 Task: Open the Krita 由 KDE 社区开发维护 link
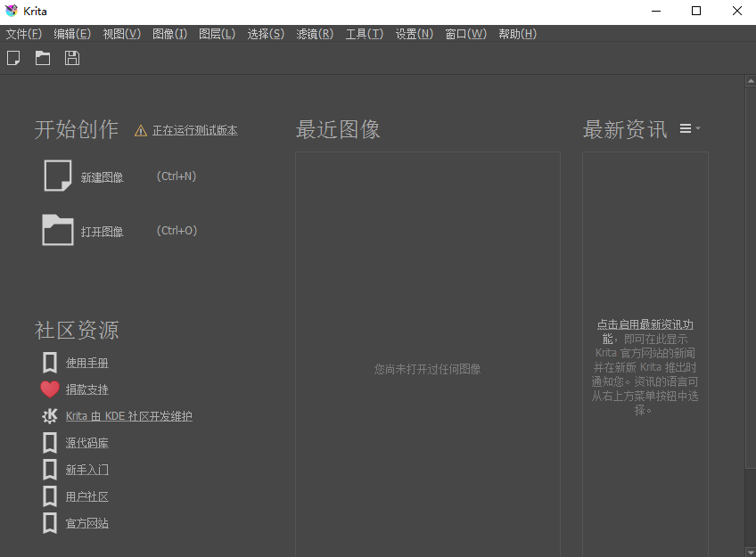[128, 416]
